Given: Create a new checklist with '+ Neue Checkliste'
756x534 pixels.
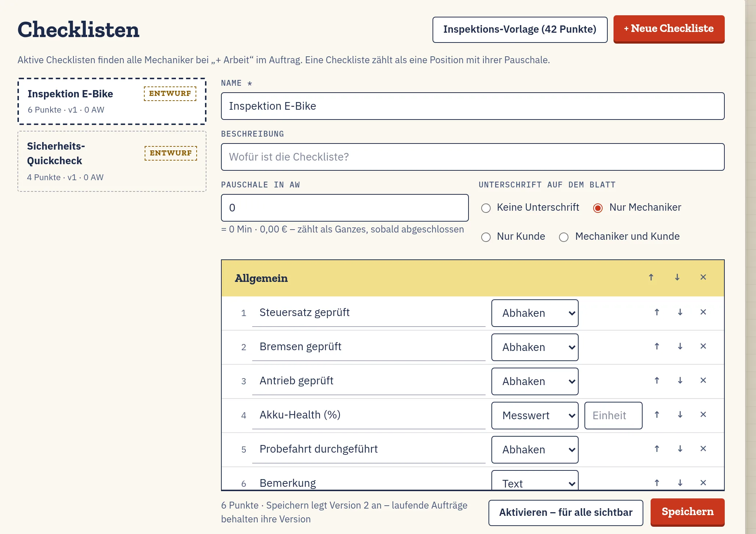Looking at the screenshot, I should (669, 29).
